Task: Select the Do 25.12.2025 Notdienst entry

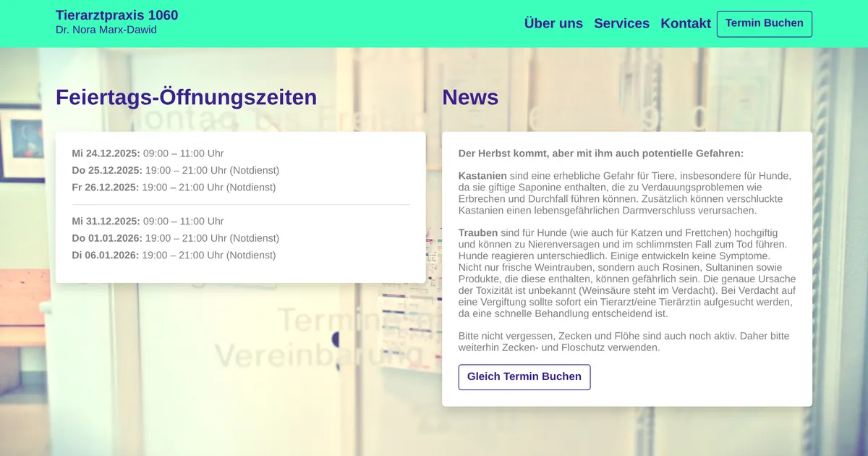Action: (175, 170)
